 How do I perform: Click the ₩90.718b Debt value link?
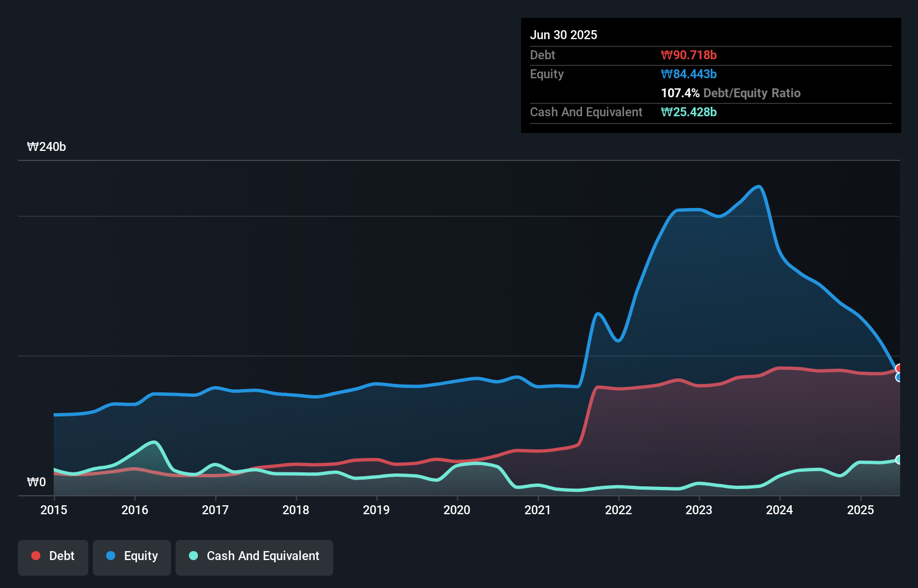pyautogui.click(x=689, y=55)
